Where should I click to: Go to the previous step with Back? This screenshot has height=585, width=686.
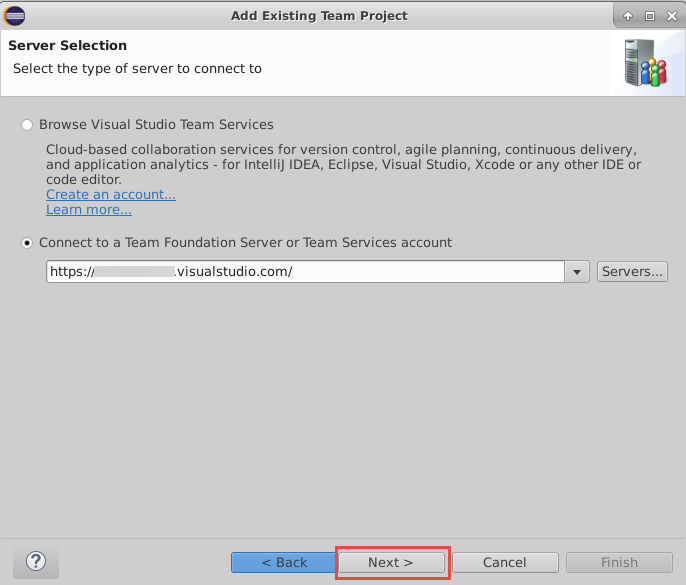(284, 562)
